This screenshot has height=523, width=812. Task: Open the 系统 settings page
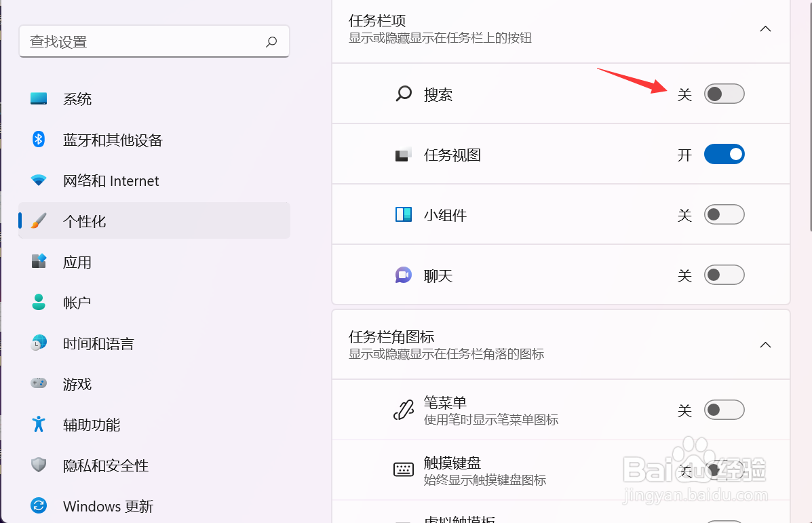(x=154, y=98)
